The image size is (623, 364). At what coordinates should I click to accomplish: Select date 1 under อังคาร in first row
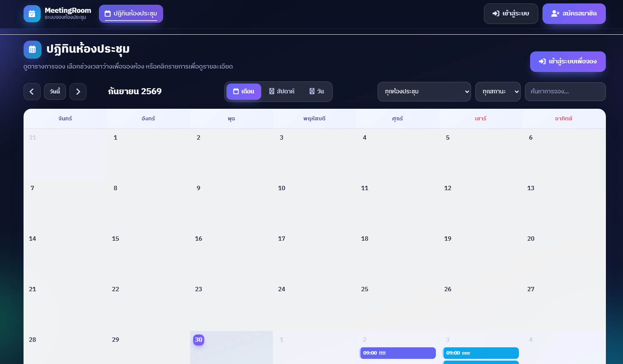116,137
